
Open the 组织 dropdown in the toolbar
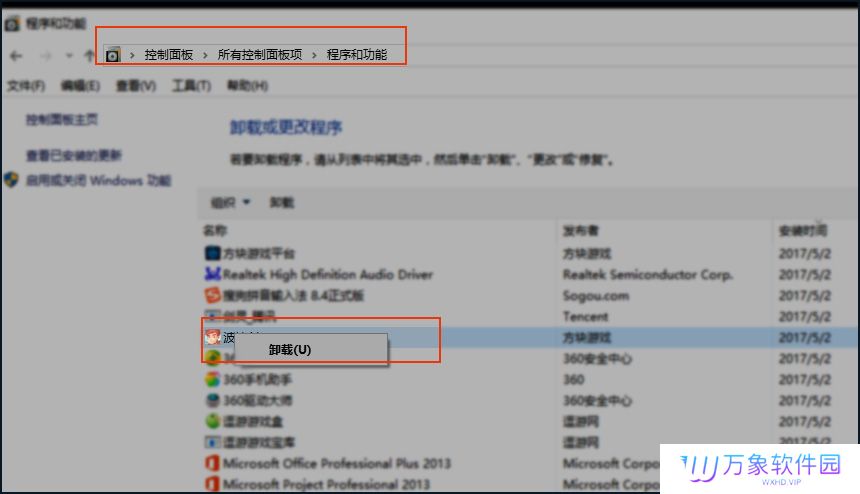point(230,203)
